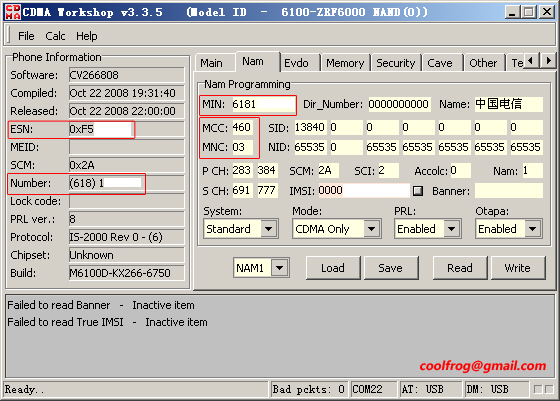
Task: Click the P CH field showing 283
Action: point(242,170)
